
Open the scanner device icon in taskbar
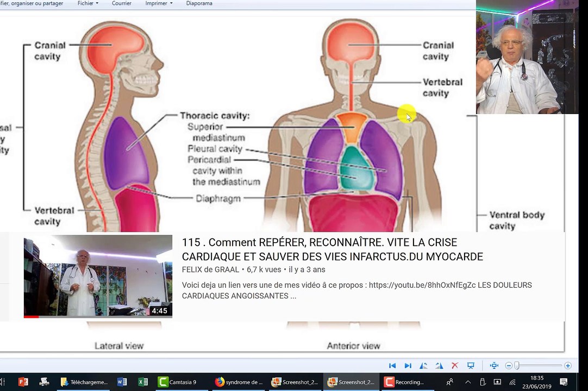[x=44, y=382]
